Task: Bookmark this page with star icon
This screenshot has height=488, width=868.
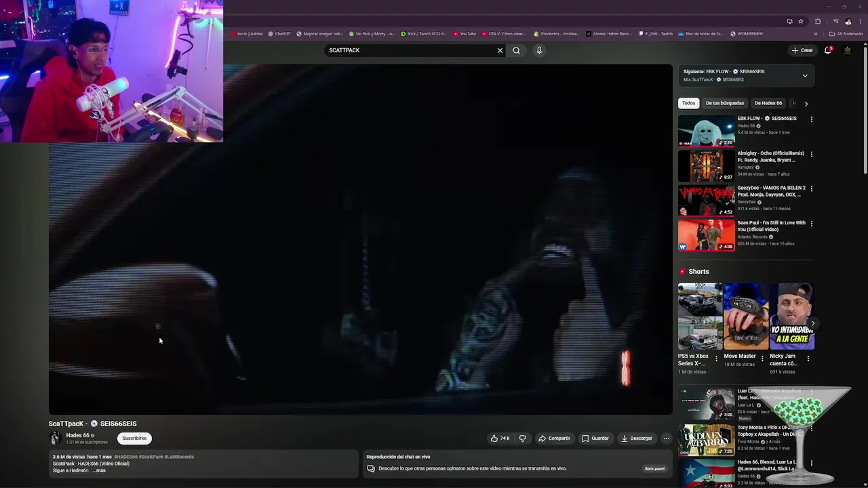Action: click(x=801, y=21)
